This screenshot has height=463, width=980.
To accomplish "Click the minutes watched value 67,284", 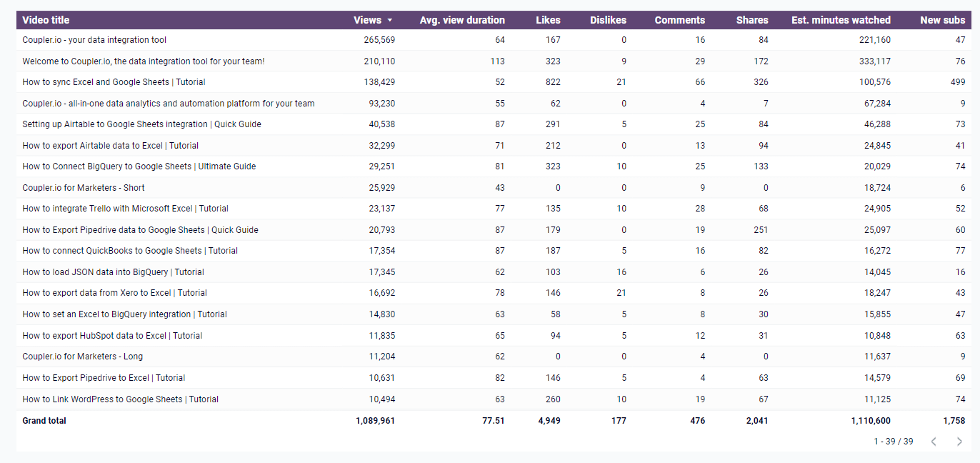I will tap(876, 104).
